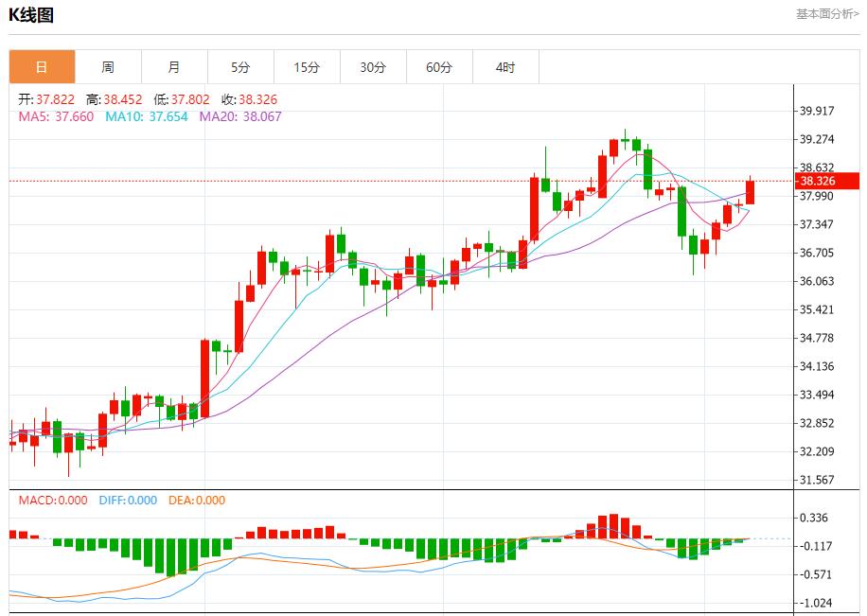Select the 5分 interval tab

(x=239, y=66)
